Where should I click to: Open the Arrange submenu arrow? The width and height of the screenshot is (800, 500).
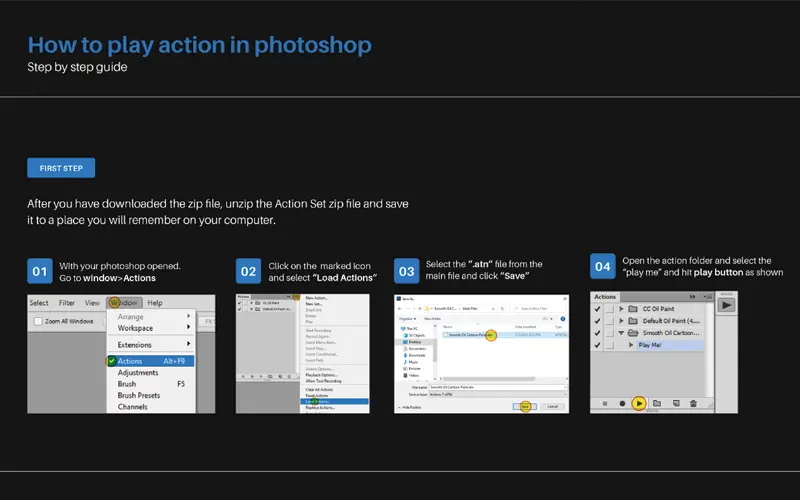pyautogui.click(x=189, y=316)
